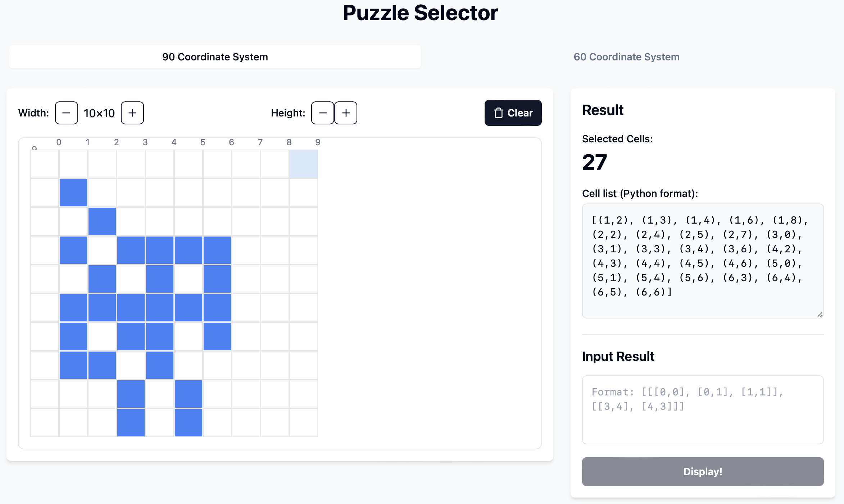
Task: Deselect the bottom-row blue cell in column 5
Action: (x=189, y=423)
